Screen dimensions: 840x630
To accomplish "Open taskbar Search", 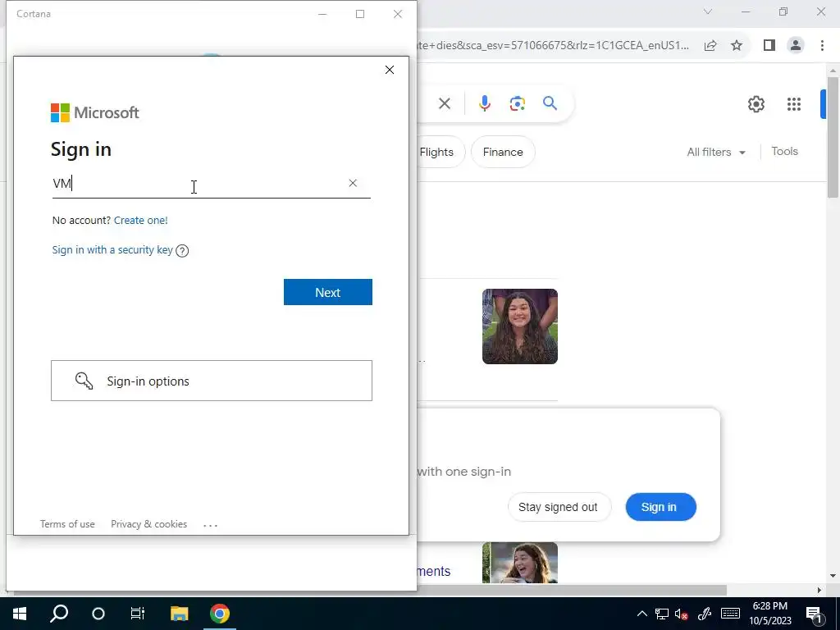I will [59, 614].
